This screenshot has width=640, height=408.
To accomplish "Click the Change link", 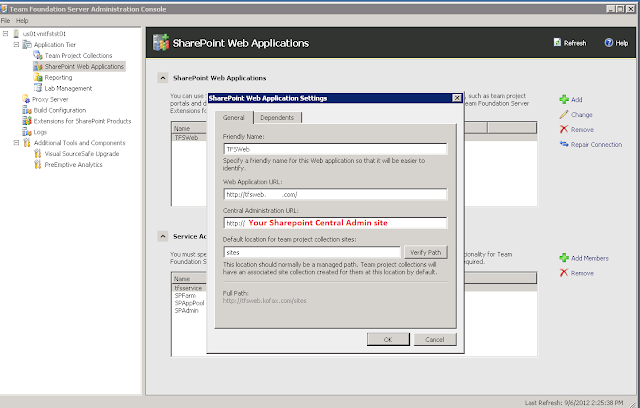I will coord(582,115).
